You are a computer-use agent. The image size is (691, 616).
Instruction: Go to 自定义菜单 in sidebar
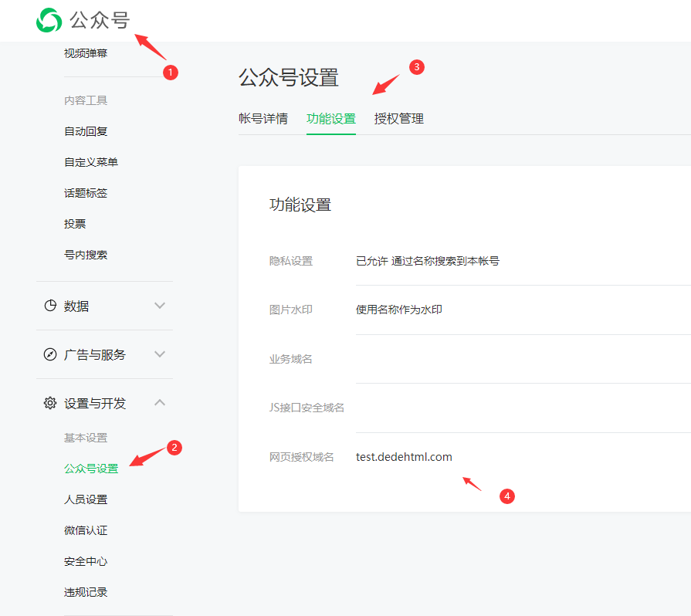point(91,162)
